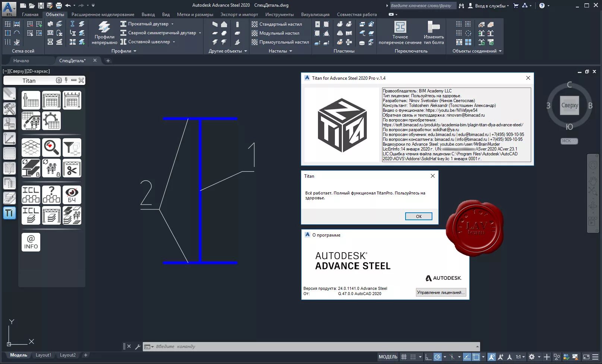Open the INFO button in Titan palette
Viewport: 602px width, 364px height.
(x=31, y=242)
